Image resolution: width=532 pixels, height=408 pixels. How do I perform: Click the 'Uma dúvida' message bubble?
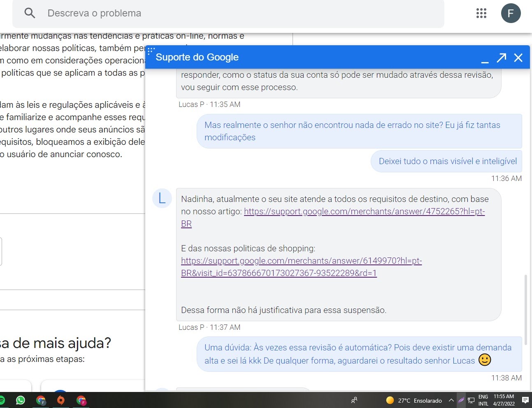tap(359, 354)
